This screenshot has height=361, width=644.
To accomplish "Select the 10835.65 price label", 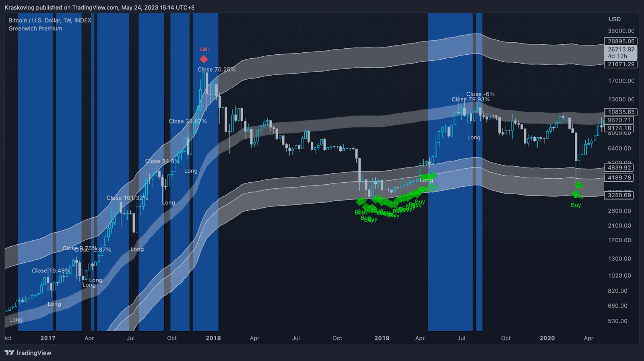I will click(x=621, y=112).
